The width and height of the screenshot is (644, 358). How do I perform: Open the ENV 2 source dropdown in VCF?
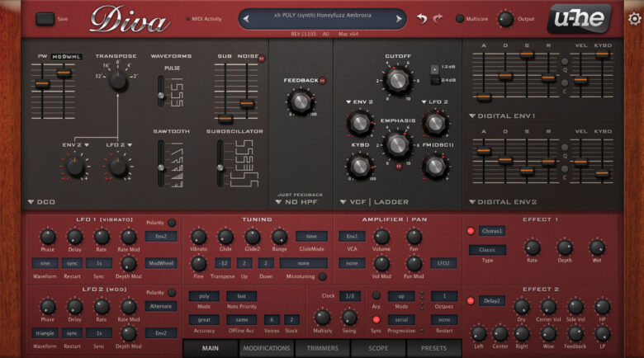pos(359,101)
